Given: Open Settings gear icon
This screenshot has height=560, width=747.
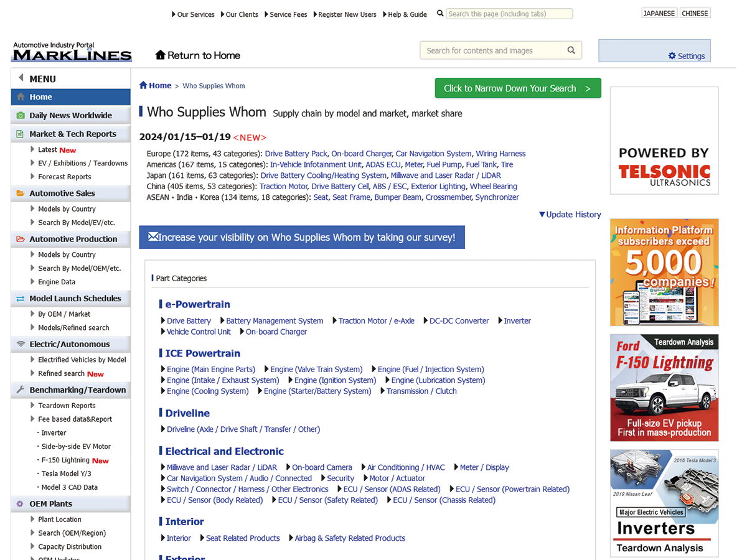Looking at the screenshot, I should pos(672,56).
